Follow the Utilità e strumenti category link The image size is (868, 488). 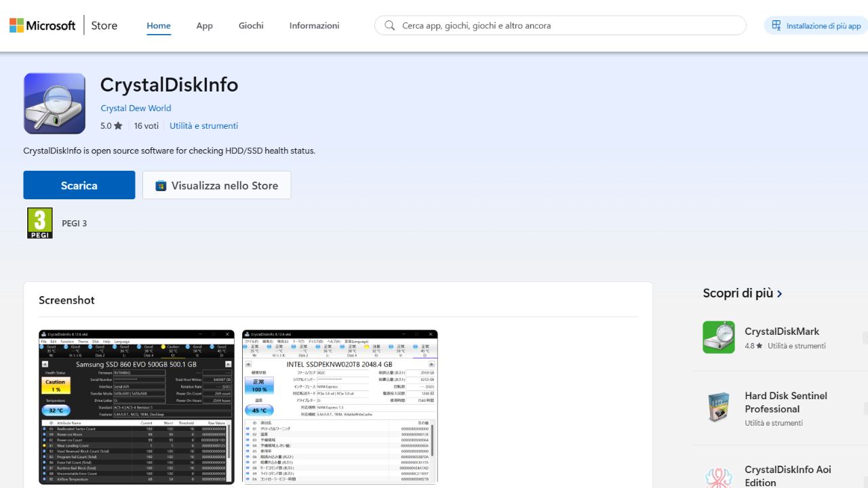coord(203,126)
